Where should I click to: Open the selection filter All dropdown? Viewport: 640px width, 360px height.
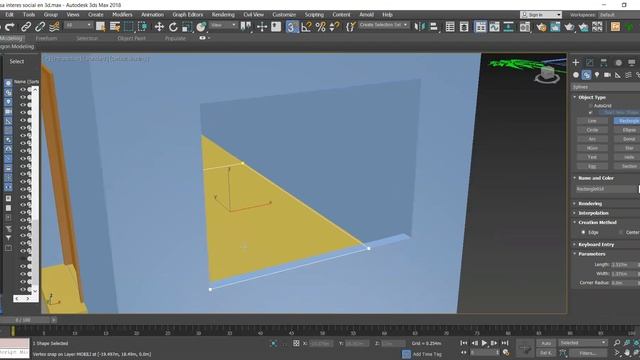click(78, 25)
